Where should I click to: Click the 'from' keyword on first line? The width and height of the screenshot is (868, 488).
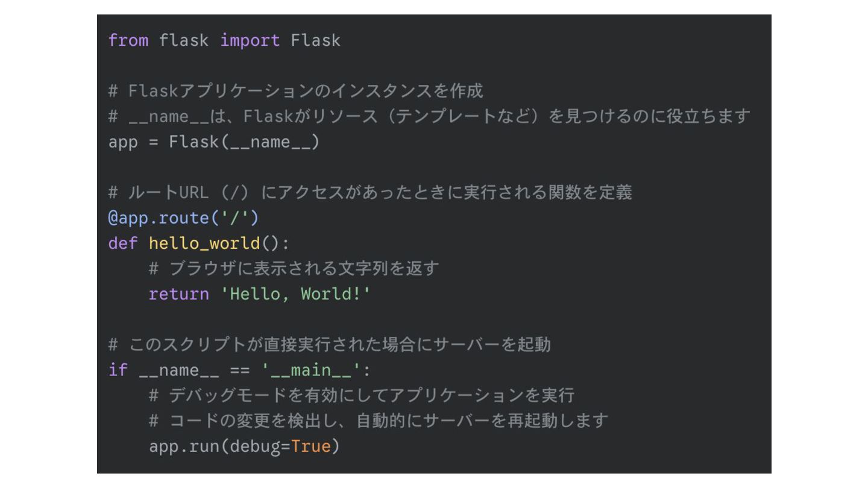pos(128,40)
